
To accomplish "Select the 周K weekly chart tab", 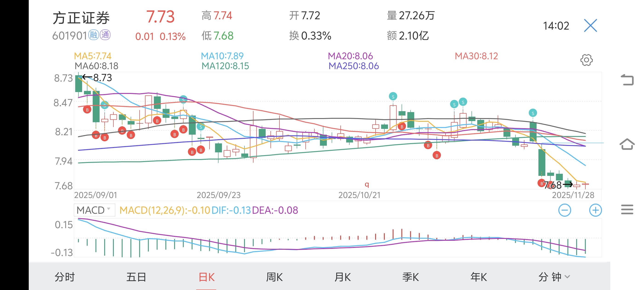I will 274,277.
